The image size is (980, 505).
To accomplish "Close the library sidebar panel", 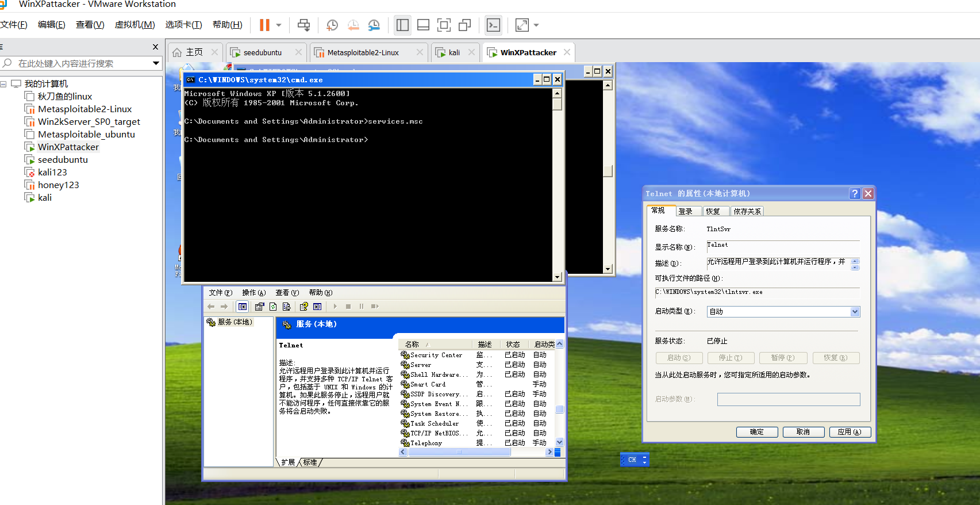I will tap(155, 47).
